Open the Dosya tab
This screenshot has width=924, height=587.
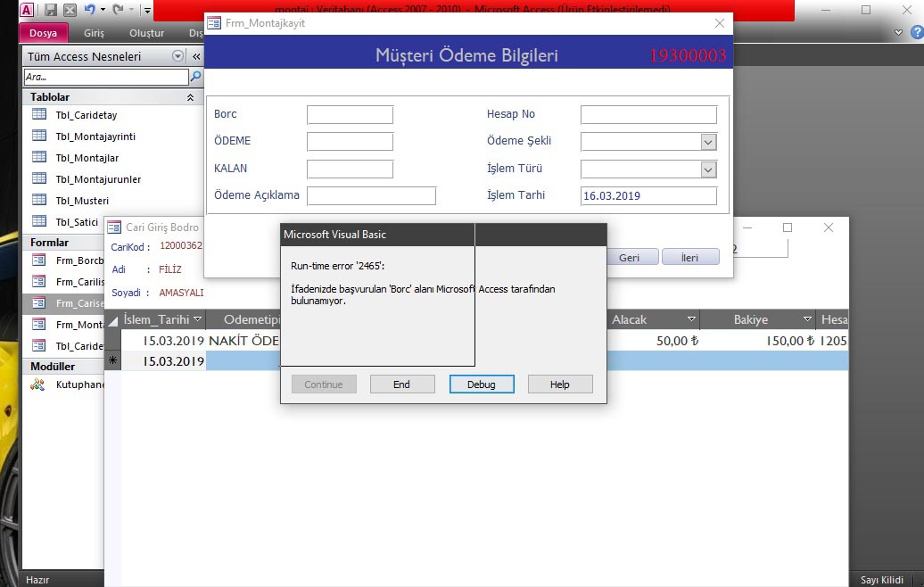point(43,33)
